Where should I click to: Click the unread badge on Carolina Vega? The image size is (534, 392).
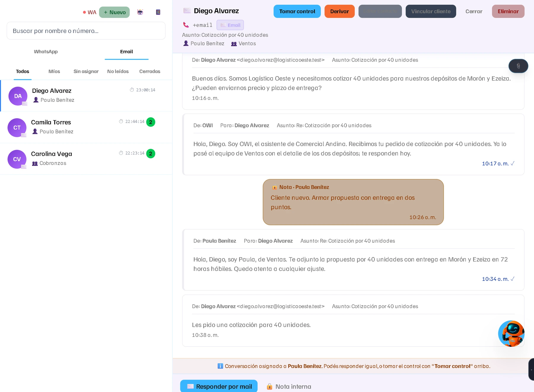coord(151,153)
